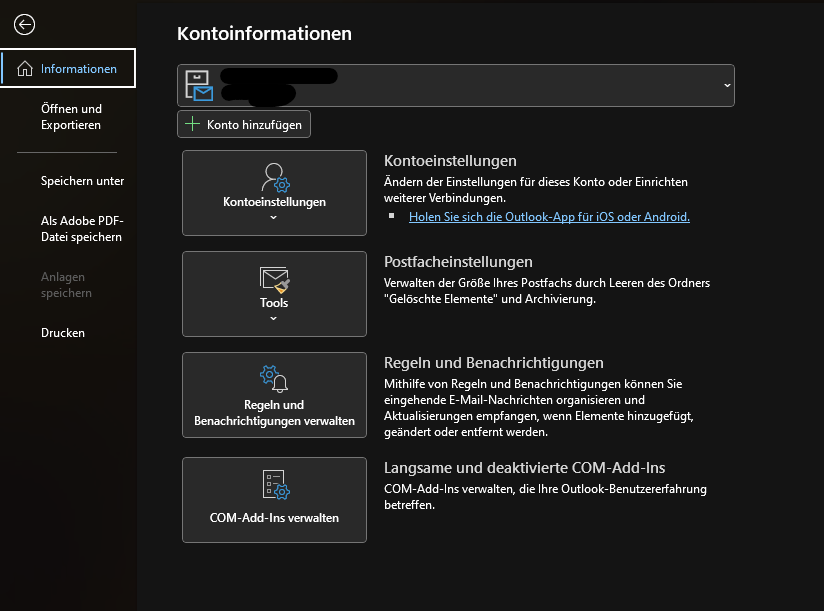Open the Informationen tab
Screen dimensions: 824x611
[x=68, y=68]
